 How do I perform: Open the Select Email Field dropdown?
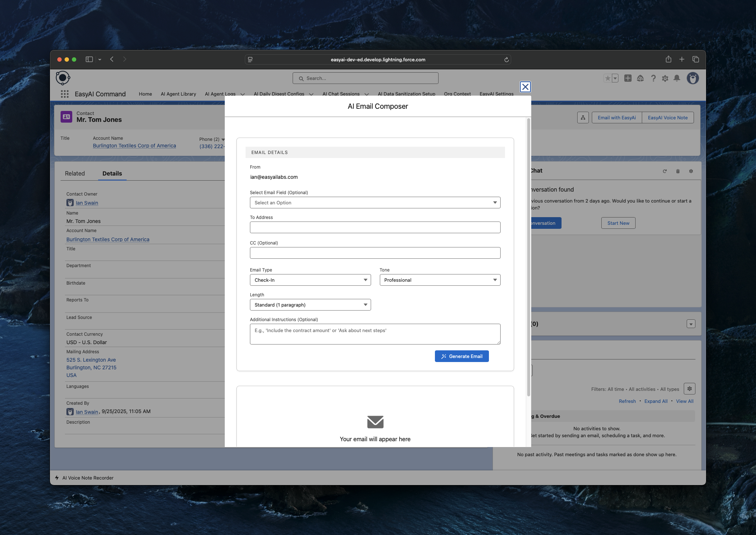[x=375, y=203]
